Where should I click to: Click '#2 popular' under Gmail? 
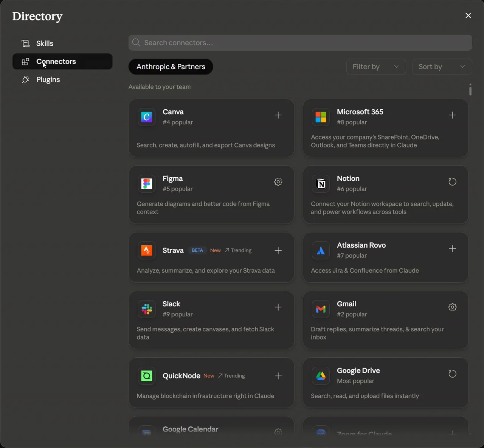(352, 314)
